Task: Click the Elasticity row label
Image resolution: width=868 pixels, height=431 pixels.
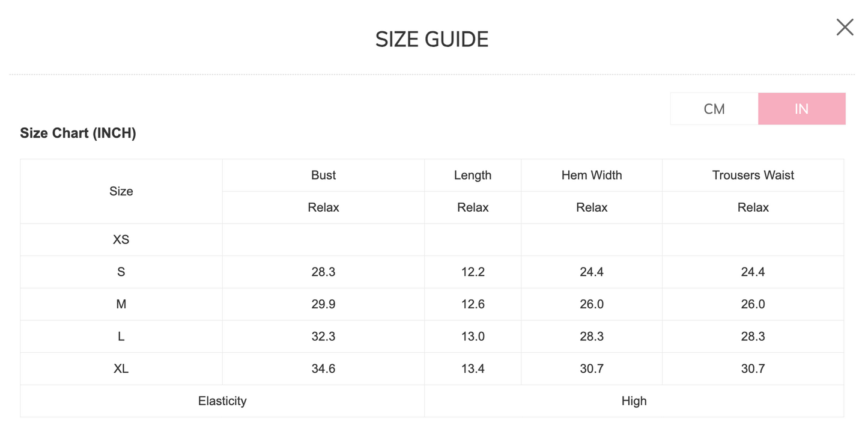Action: tap(222, 401)
